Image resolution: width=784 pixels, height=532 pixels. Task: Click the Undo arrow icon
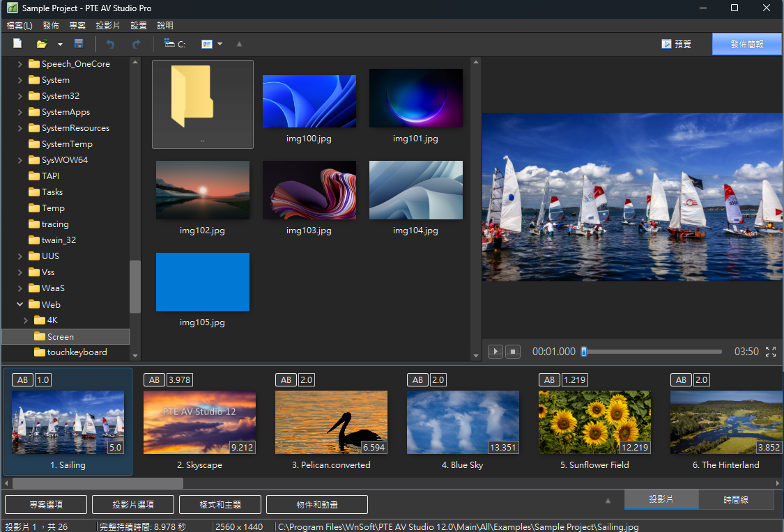click(x=110, y=44)
